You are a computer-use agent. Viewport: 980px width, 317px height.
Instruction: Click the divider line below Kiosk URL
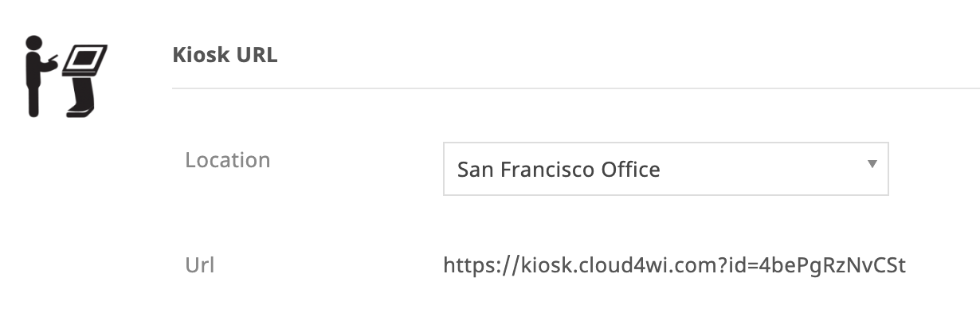pyautogui.click(x=575, y=88)
